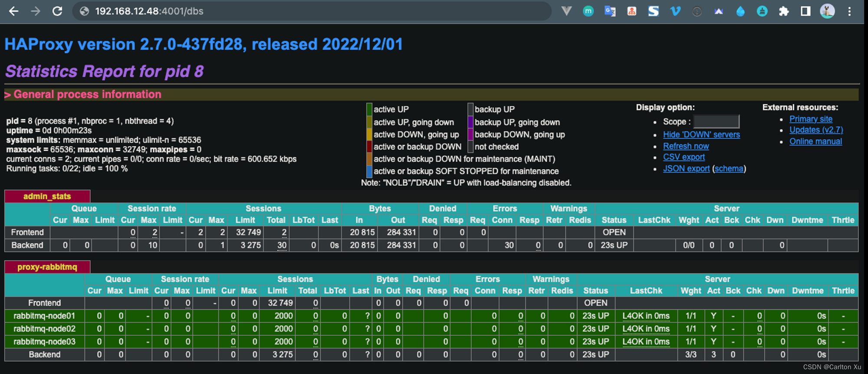Open the teal 'm' extension
The height and width of the screenshot is (374, 868).
588,11
